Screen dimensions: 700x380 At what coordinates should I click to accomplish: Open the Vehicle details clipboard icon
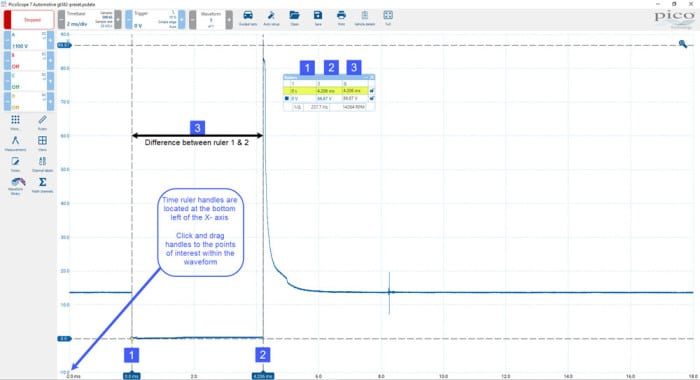tap(365, 18)
